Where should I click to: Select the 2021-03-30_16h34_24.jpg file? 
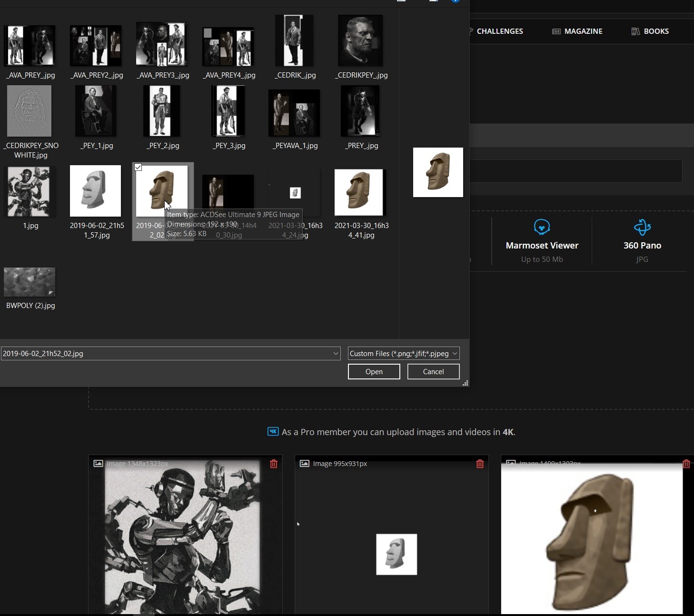point(294,193)
